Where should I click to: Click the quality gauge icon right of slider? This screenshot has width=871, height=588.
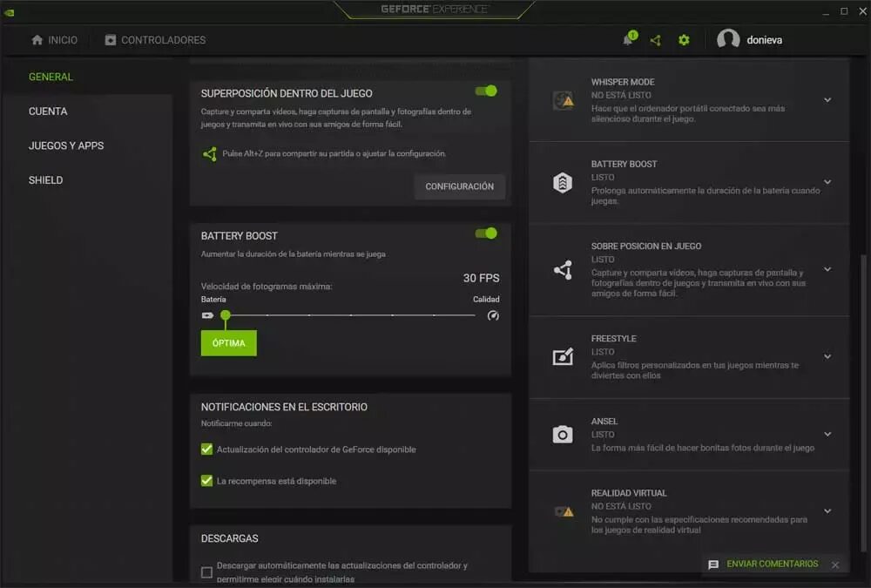click(493, 315)
